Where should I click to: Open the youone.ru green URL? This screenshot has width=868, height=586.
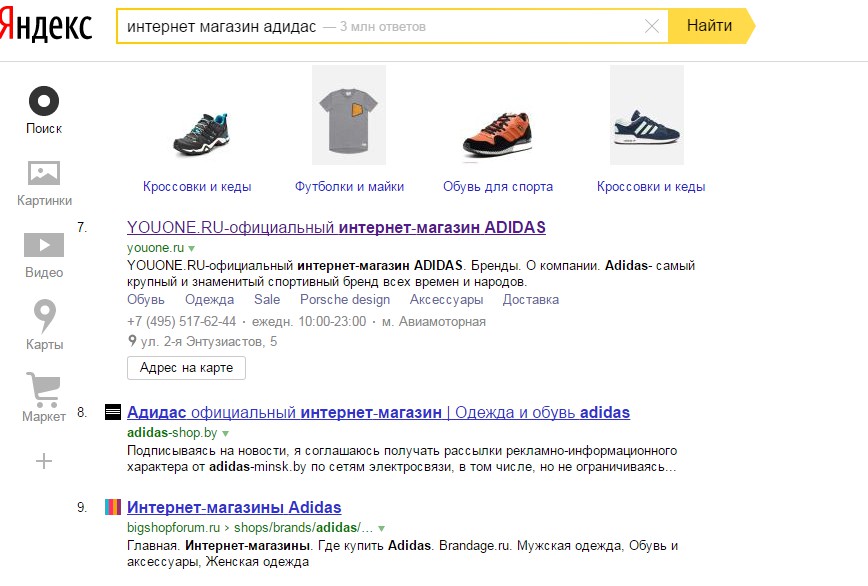click(155, 248)
